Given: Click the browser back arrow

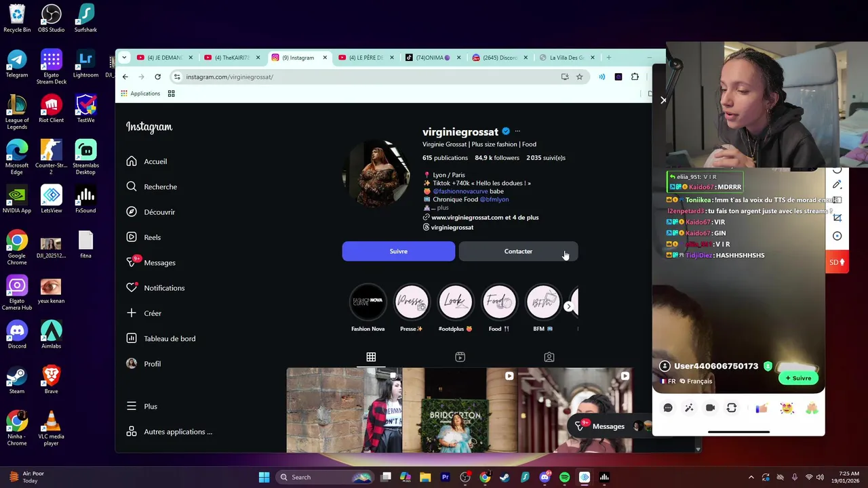Looking at the screenshot, I should coord(125,77).
